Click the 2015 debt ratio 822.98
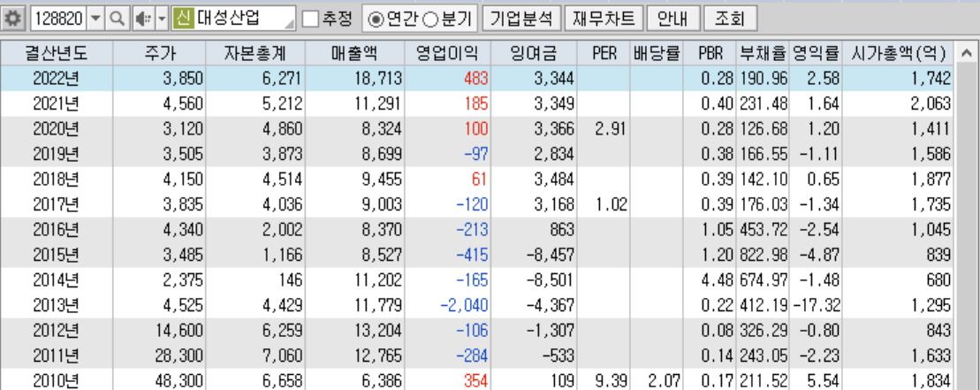This screenshot has height=390, width=980. [x=763, y=255]
